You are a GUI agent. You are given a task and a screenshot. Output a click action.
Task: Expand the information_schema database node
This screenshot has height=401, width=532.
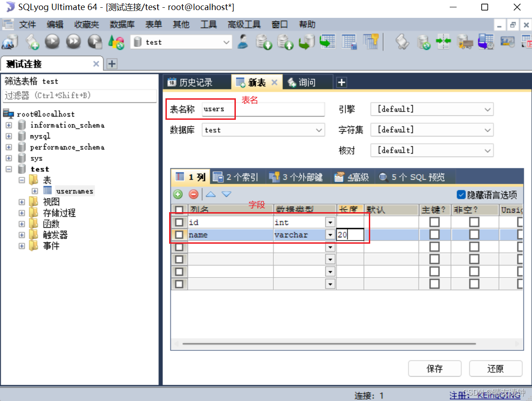click(x=9, y=125)
